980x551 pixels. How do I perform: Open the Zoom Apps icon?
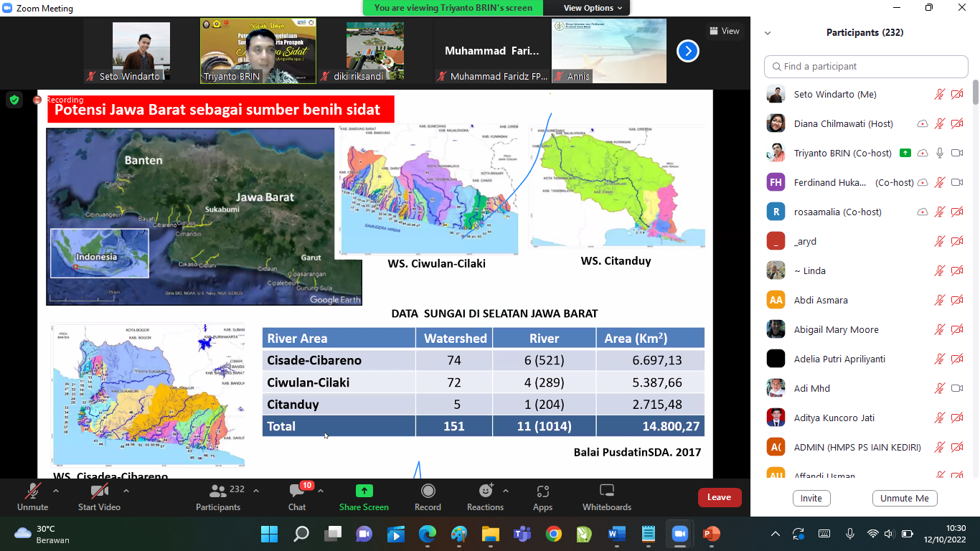[542, 492]
